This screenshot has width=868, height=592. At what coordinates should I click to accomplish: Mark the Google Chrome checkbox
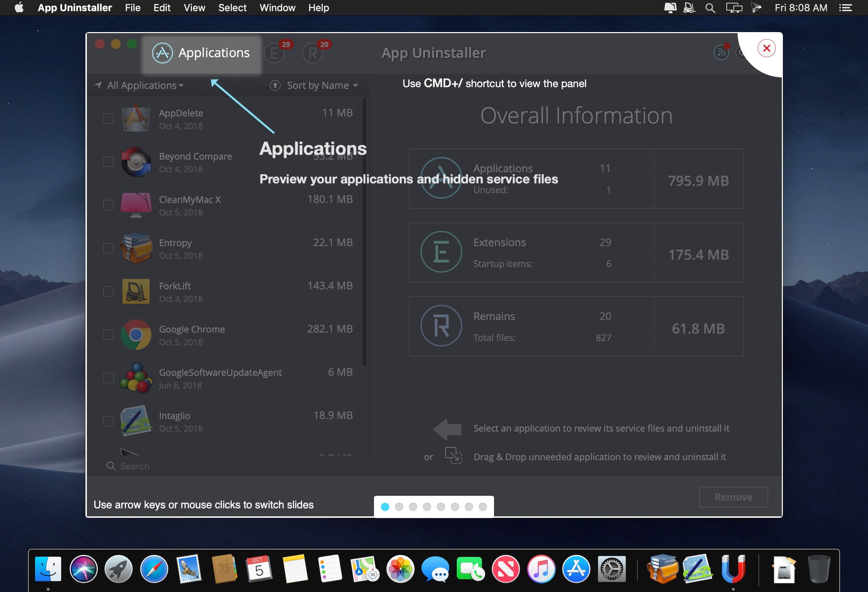click(108, 335)
